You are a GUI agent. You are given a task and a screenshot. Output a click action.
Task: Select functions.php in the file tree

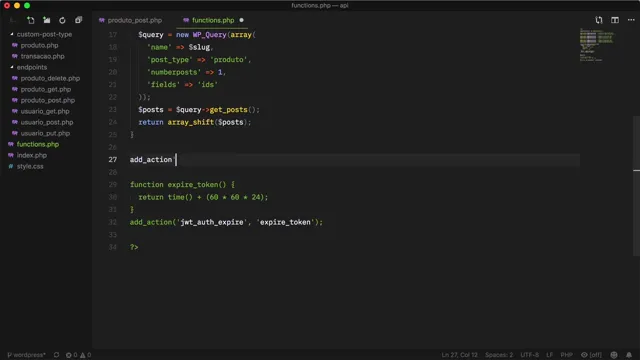(38, 144)
